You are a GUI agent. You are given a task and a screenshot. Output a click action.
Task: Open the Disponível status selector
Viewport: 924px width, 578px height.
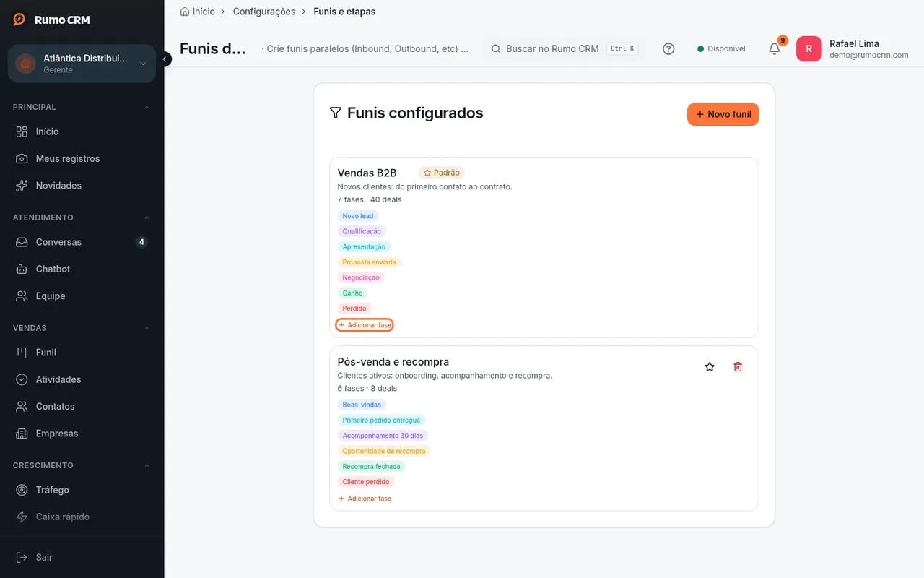click(721, 48)
